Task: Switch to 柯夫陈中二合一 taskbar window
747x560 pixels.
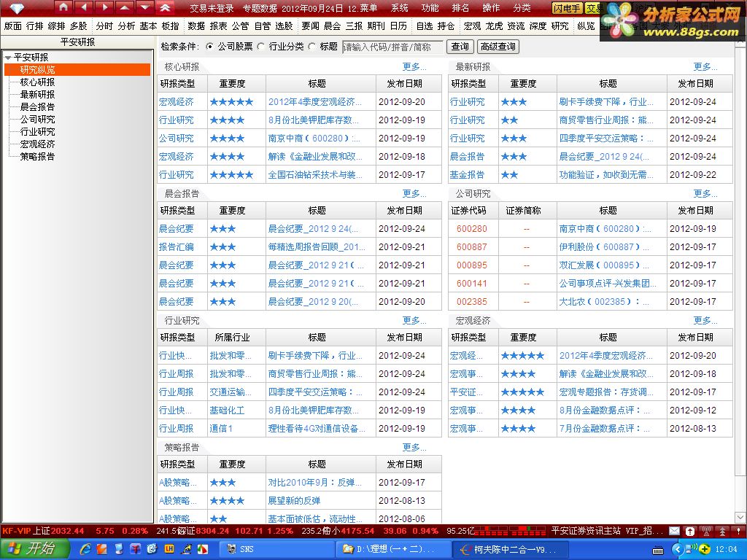Action: tap(510, 549)
